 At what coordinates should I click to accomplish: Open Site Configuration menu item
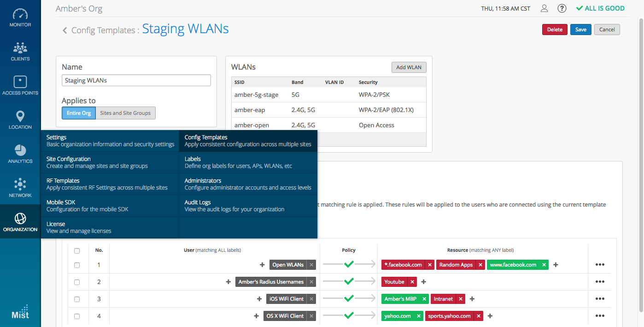point(110,162)
